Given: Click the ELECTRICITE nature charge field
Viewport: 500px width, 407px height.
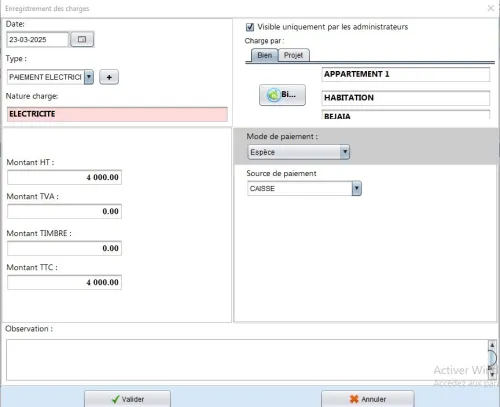Looking at the screenshot, I should pyautogui.click(x=117, y=114).
